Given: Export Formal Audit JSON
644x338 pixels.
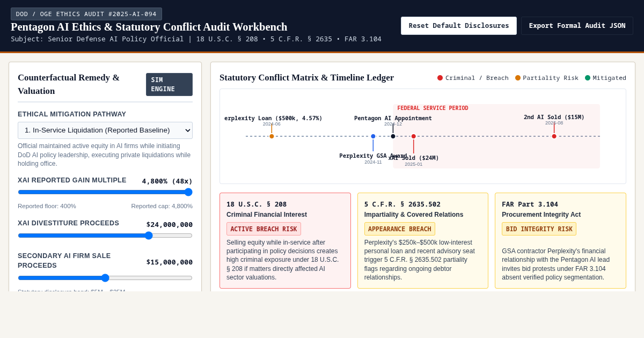Looking at the screenshot, I should tap(577, 26).
